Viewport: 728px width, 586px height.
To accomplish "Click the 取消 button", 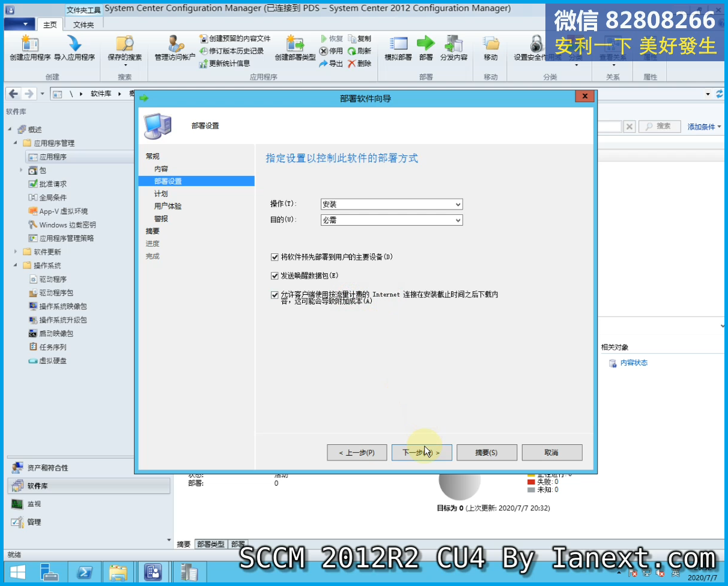I will [551, 452].
